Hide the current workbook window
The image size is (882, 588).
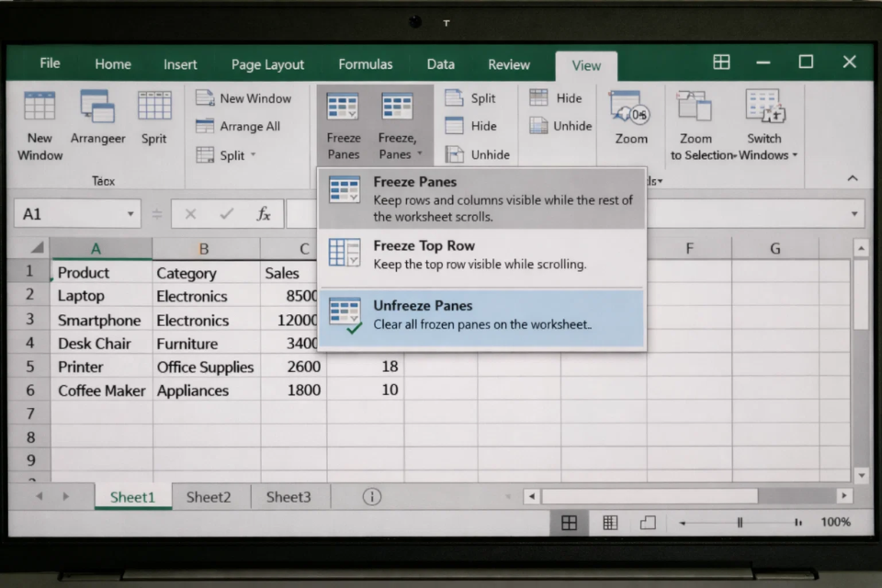(x=469, y=126)
